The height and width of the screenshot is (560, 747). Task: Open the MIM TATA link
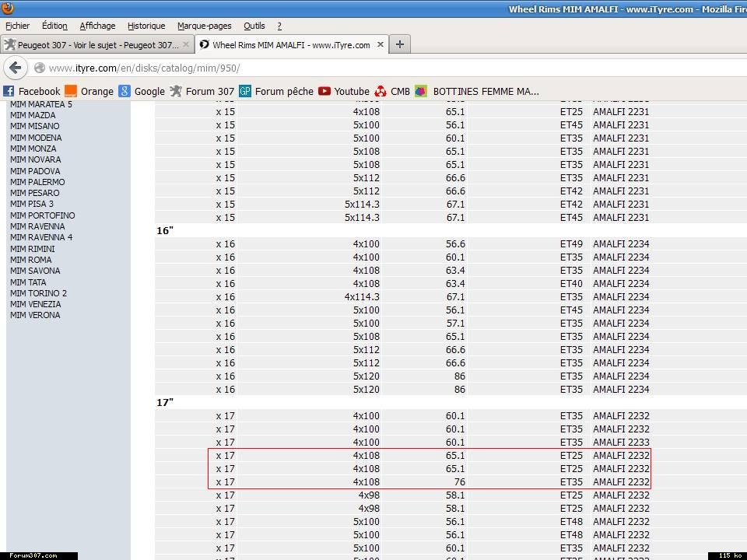click(x=28, y=282)
